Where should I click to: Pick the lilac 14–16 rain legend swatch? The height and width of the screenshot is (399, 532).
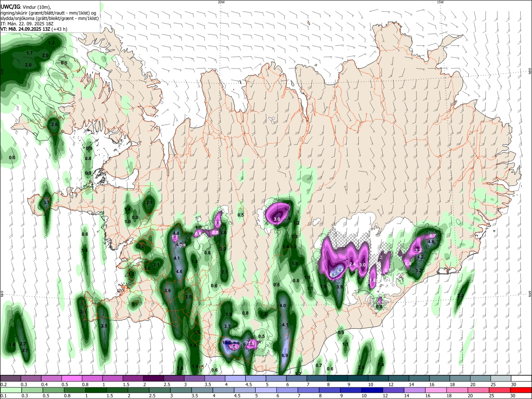tap(415, 390)
